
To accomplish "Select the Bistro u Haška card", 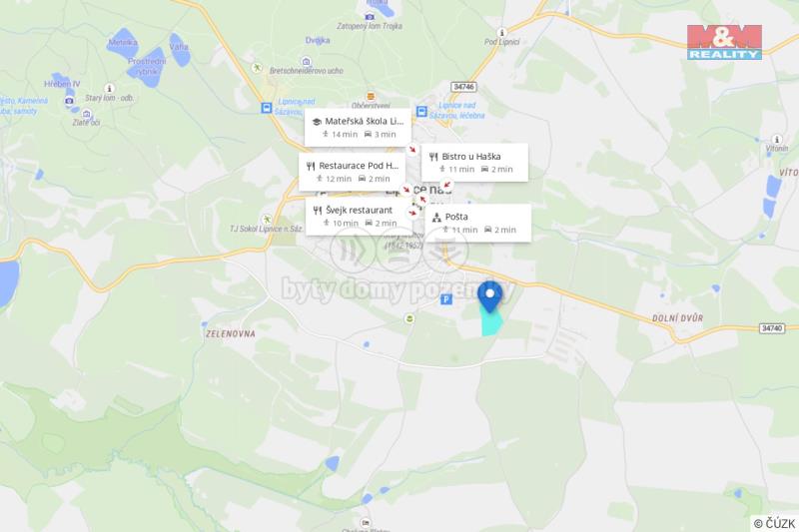I will tap(474, 162).
